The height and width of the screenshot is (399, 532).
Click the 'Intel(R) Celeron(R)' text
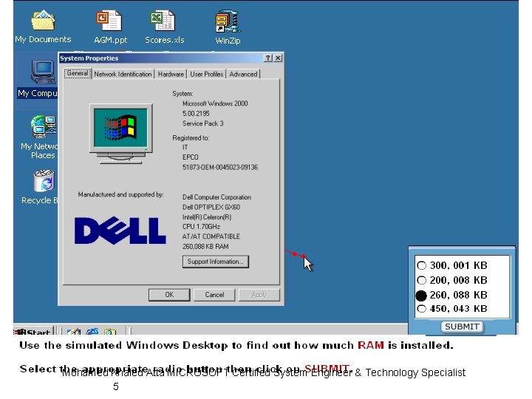click(207, 217)
